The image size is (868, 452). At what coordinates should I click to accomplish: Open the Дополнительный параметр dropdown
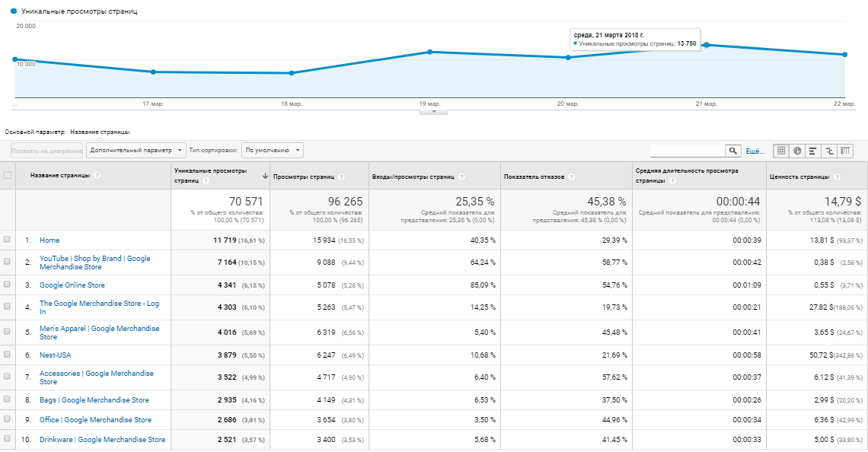click(136, 151)
